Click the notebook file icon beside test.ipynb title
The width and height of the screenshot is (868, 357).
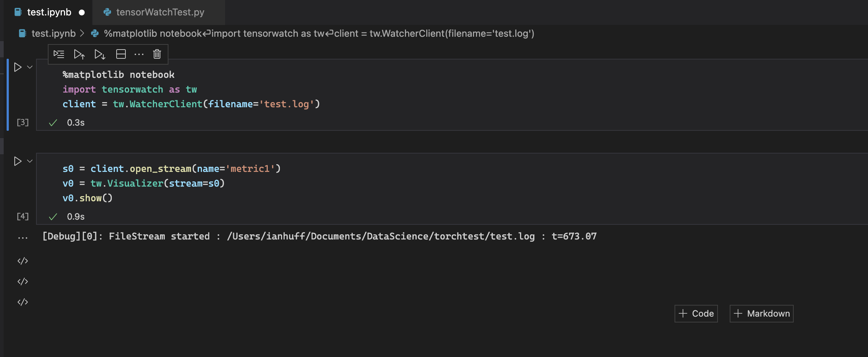point(17,12)
